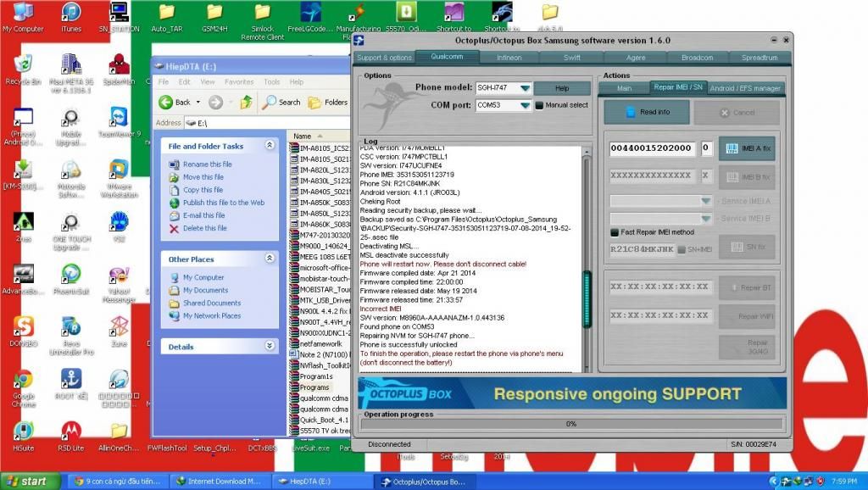Image resolution: width=868 pixels, height=490 pixels.
Task: Click Move this file task
Action: 203,176
